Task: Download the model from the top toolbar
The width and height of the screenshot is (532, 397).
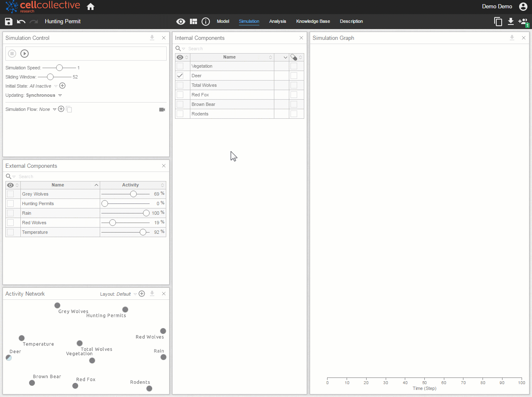Action: pyautogui.click(x=511, y=22)
